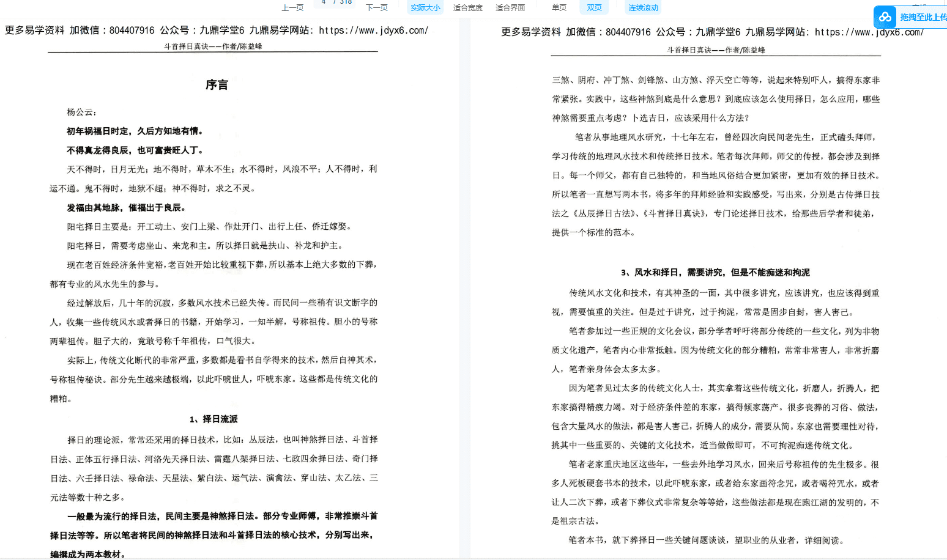The width and height of the screenshot is (947, 560).
Task: Select 双页 two-page view
Action: coord(594,7)
